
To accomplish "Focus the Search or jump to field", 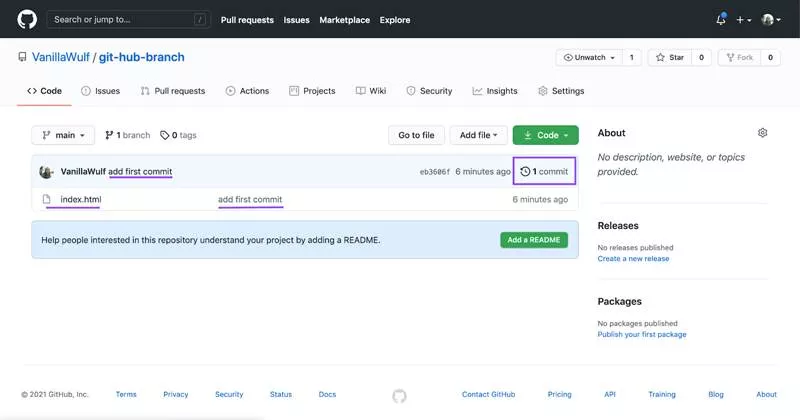I will [x=128, y=20].
